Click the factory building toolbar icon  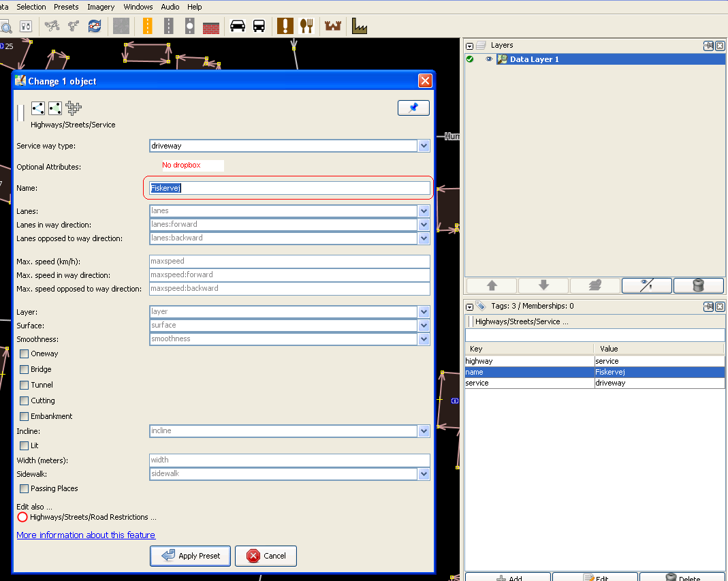pos(359,26)
